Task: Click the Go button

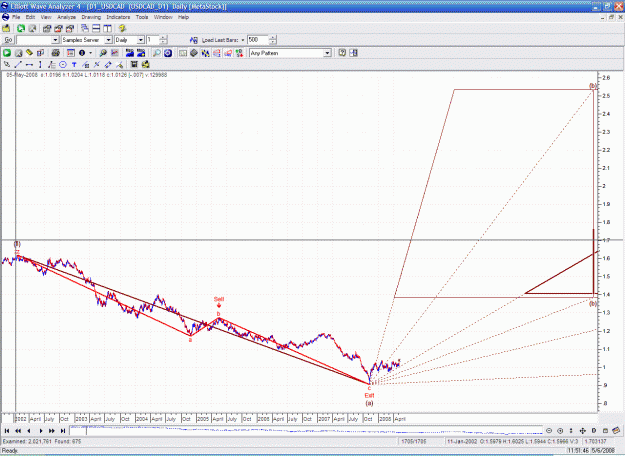Action: pyautogui.click(x=8, y=40)
